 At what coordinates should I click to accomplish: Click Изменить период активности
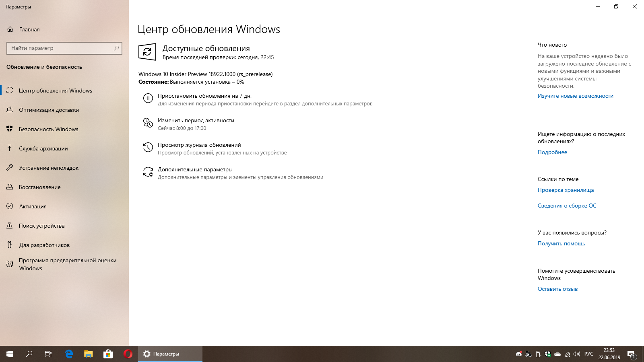coord(196,120)
